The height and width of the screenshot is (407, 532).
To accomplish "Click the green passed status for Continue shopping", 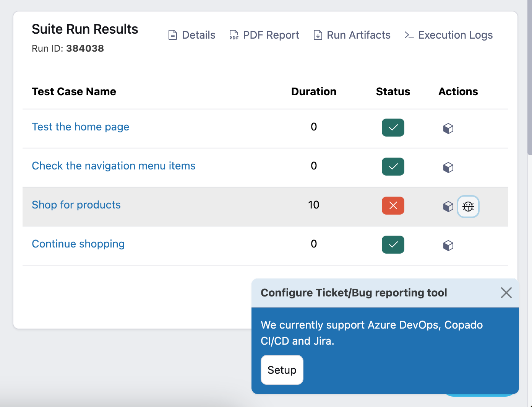I will coord(393,244).
